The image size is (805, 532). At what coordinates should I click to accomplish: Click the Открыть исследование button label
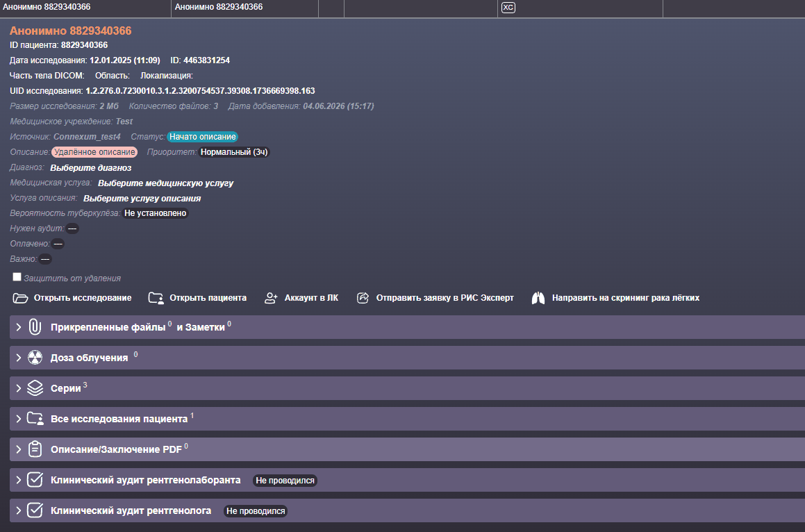[83, 298]
